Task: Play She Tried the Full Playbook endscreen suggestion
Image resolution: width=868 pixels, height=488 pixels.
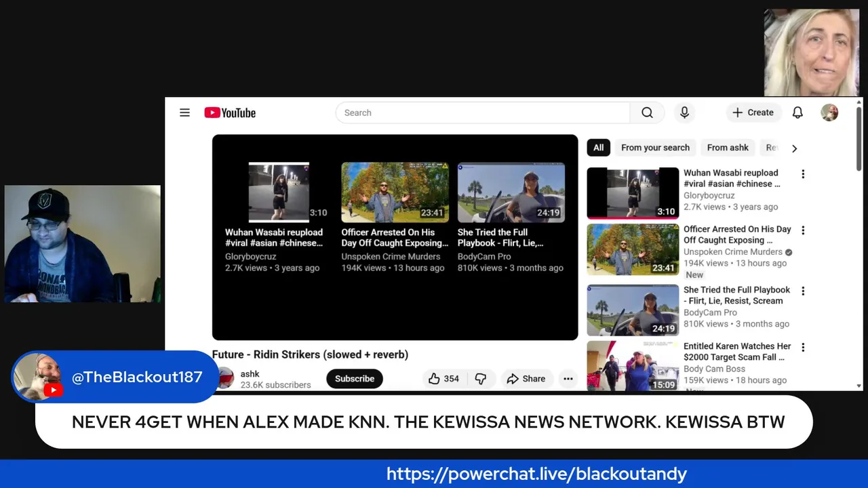Action: pos(511,192)
